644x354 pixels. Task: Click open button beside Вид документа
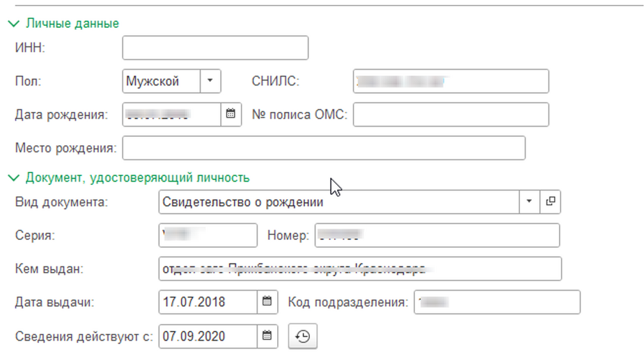[x=551, y=202]
